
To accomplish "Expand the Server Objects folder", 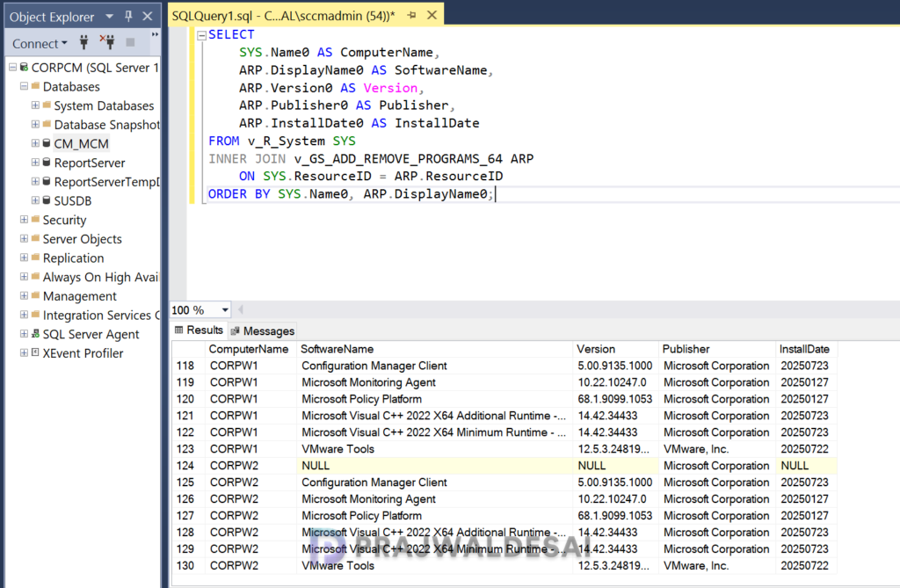I will coord(24,238).
